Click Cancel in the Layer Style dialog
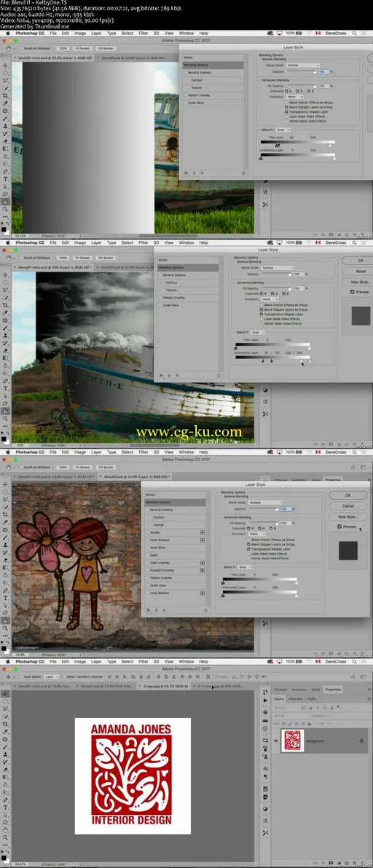The image size is (373, 868). [348, 506]
